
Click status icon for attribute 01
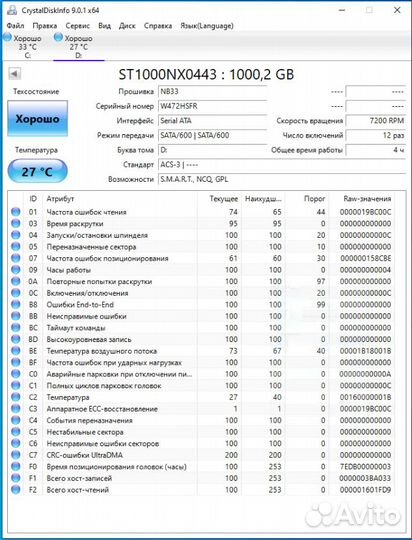16,212
